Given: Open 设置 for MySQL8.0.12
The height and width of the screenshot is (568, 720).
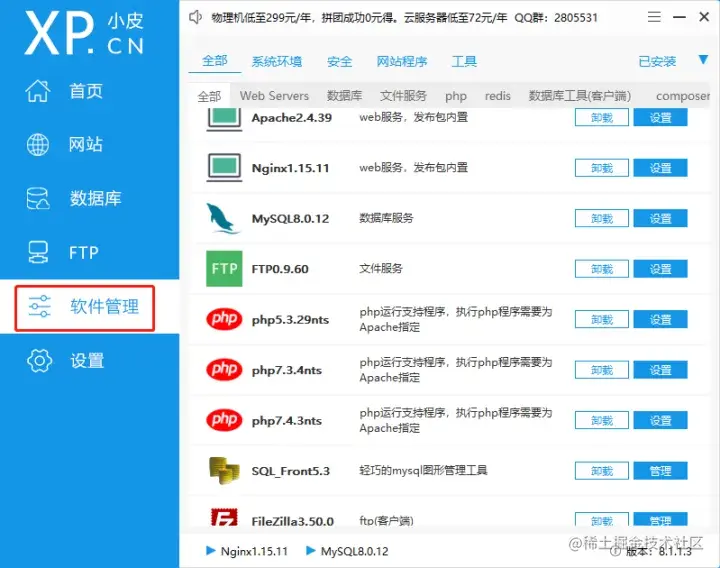Looking at the screenshot, I should point(660,219).
